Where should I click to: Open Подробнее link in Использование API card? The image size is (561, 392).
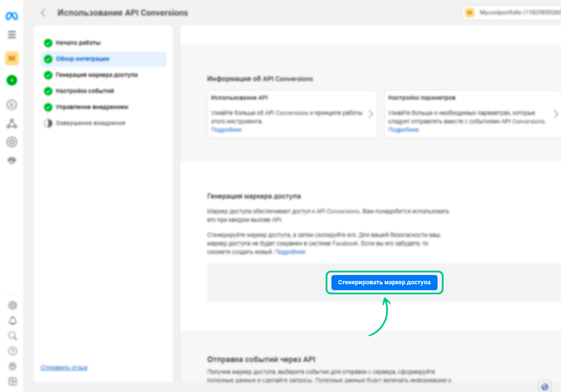[x=226, y=130]
